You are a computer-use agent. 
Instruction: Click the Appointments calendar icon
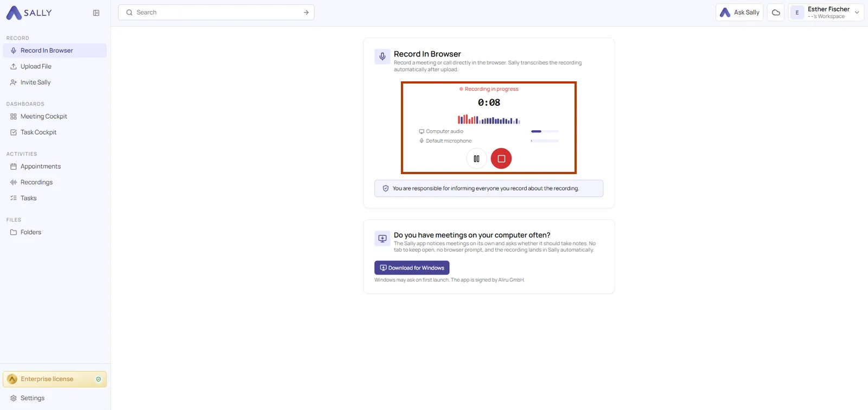[x=14, y=166]
